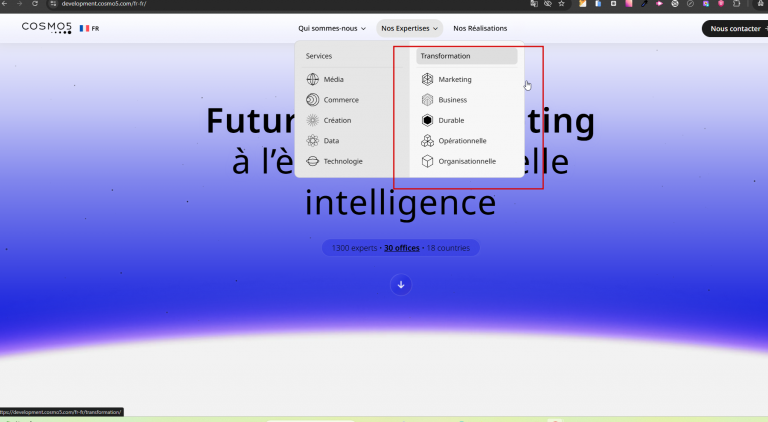This screenshot has width=768, height=422.
Task: Follow the 30 offices link
Action: click(x=402, y=248)
